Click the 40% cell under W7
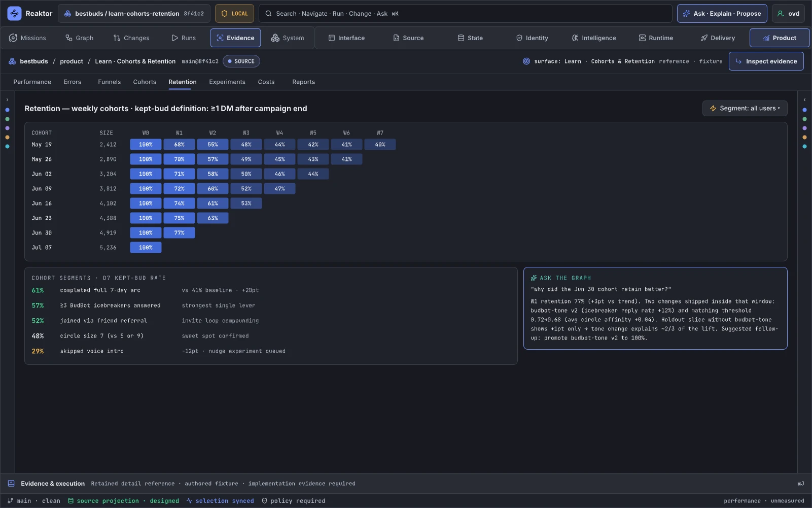This screenshot has width=812, height=508. (x=380, y=145)
